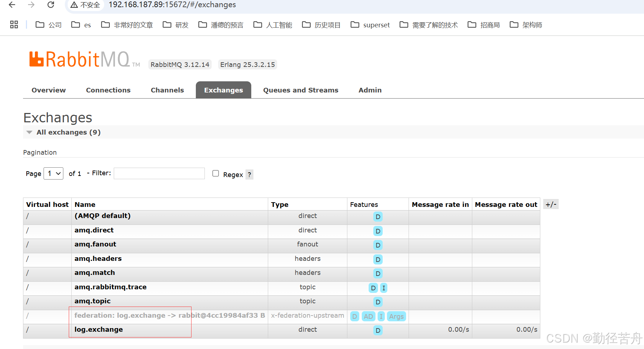This screenshot has height=349, width=644.
Task: Click the durable "D" badge on amq.headers row
Action: pyautogui.click(x=378, y=259)
